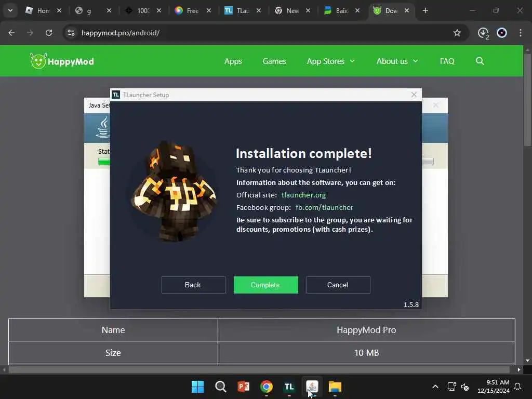
Task: Click the '10 MB' table cell
Action: [x=366, y=353]
